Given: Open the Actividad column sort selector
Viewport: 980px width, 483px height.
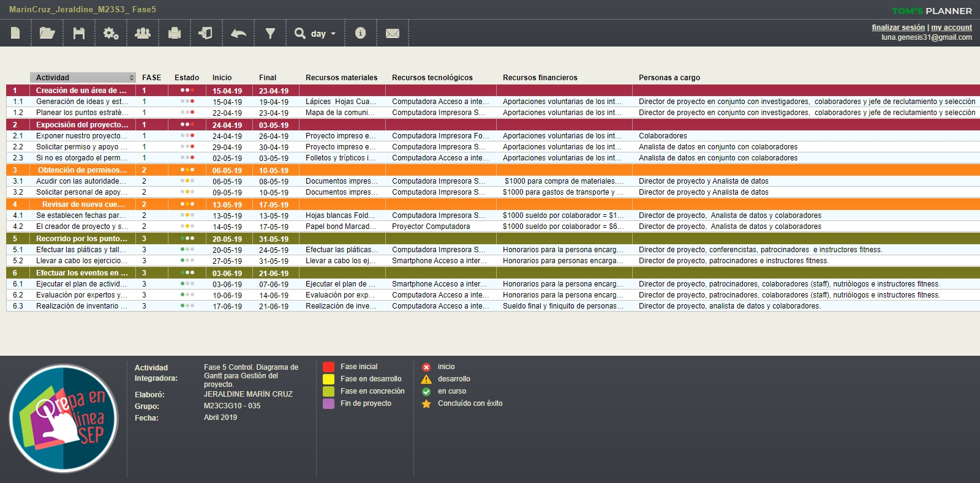Looking at the screenshot, I should 131,78.
